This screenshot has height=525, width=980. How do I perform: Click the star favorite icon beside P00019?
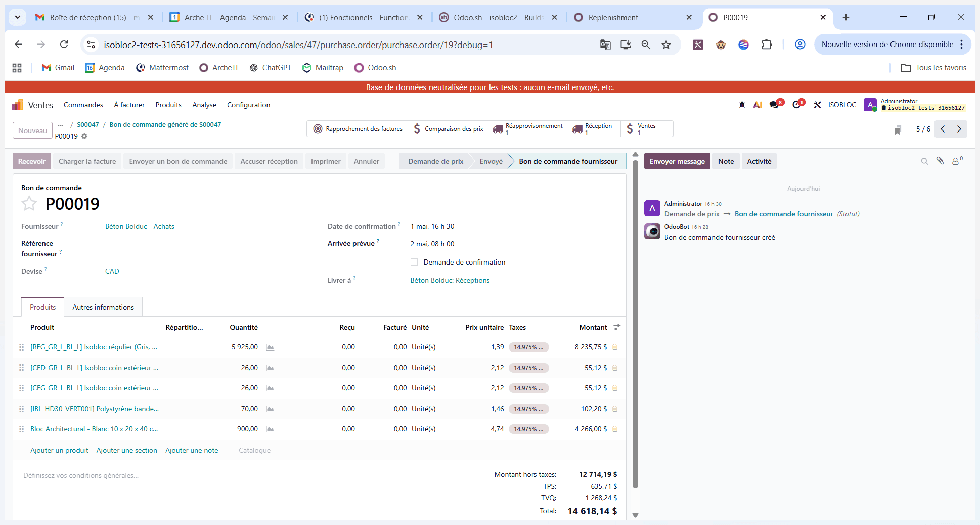pos(29,204)
